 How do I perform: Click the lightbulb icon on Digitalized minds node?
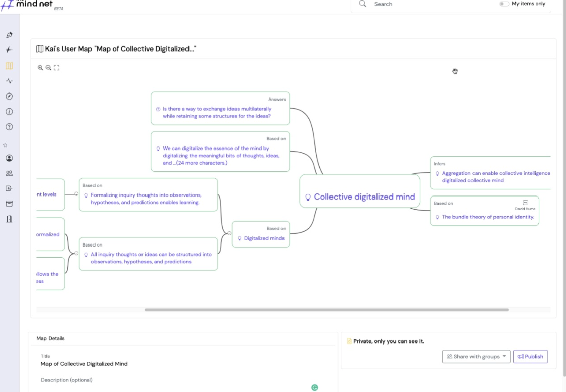(240, 238)
